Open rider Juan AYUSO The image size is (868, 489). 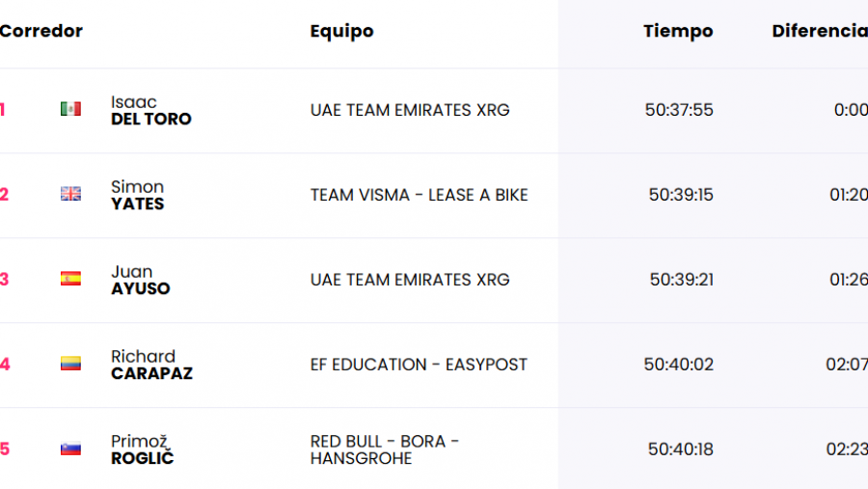pos(141,280)
